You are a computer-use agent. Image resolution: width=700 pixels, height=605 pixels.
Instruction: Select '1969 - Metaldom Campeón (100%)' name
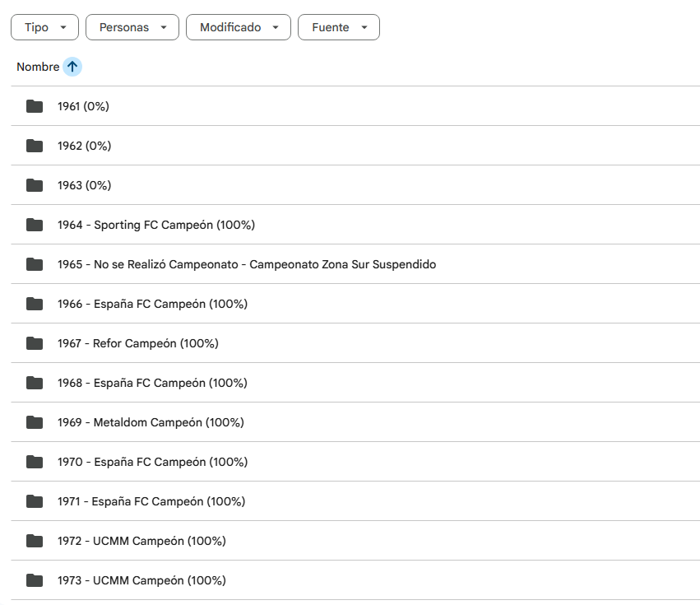coord(151,422)
